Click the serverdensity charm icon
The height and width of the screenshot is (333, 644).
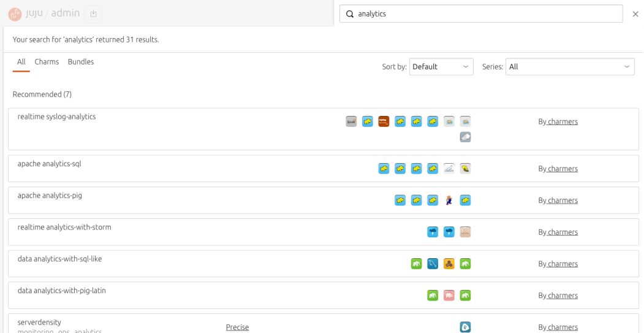pyautogui.click(x=465, y=327)
